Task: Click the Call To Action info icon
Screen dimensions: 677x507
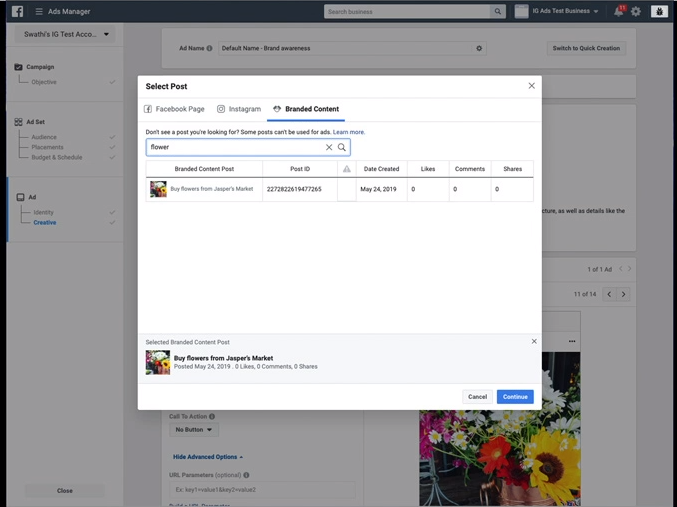Action: click(x=212, y=416)
